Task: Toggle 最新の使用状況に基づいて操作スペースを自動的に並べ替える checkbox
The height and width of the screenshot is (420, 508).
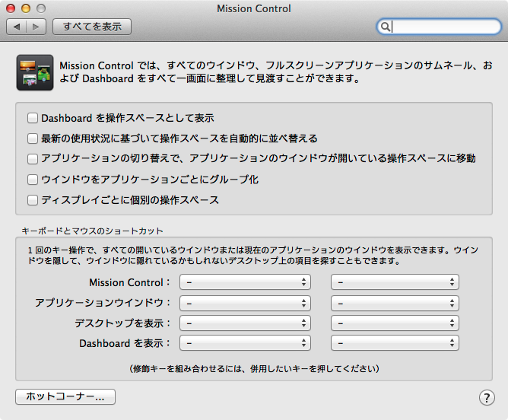Action: coord(33,138)
